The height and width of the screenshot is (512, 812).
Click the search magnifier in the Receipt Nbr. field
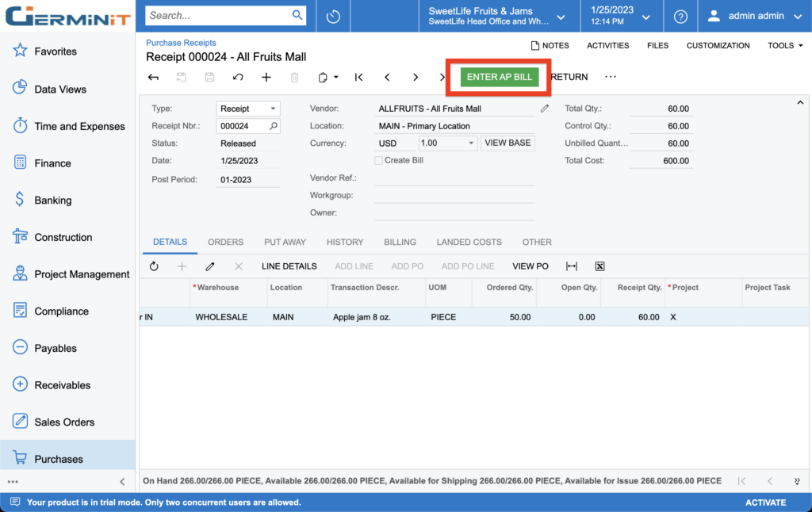[x=274, y=126]
